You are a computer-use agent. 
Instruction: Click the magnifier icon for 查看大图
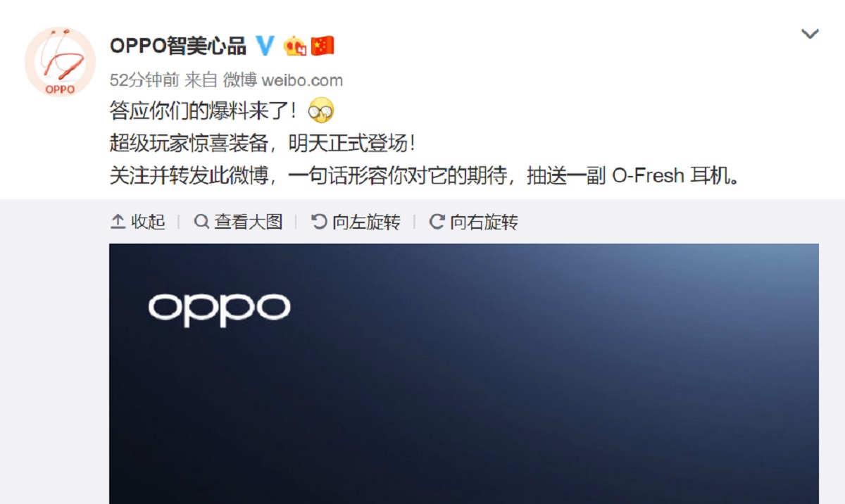pyautogui.click(x=201, y=222)
